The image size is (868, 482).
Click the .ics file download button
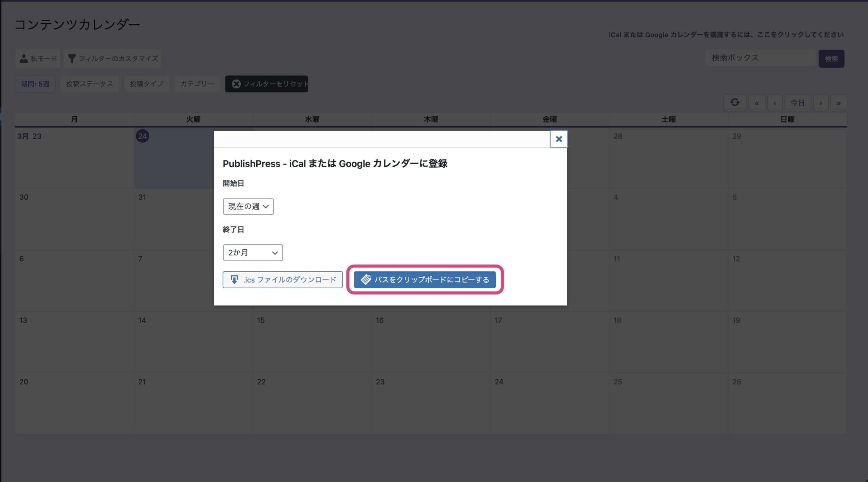point(282,279)
